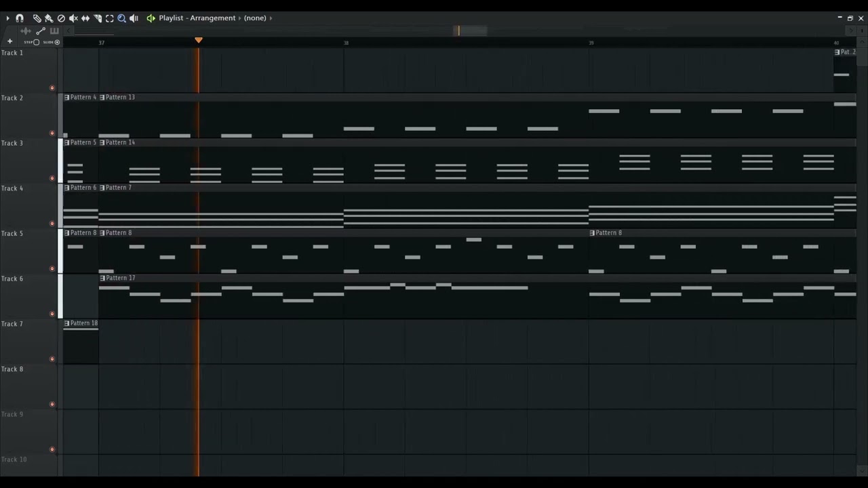Select the Pattern 13 clip title

pos(120,98)
